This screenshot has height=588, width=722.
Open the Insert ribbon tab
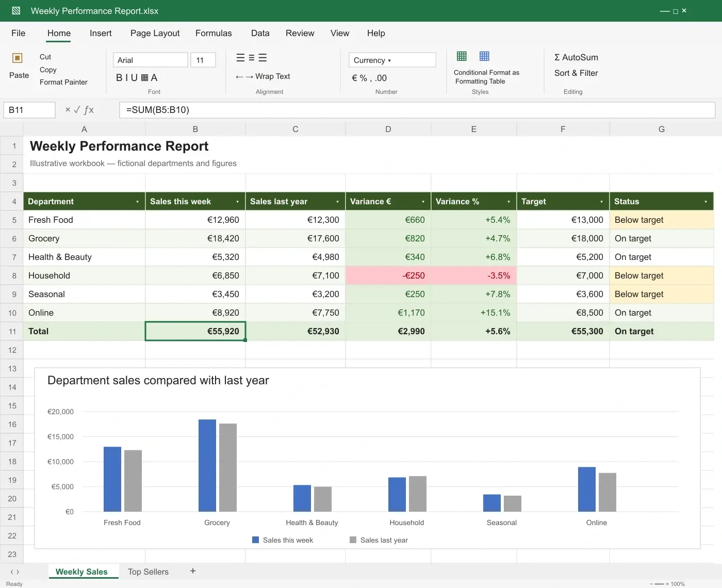click(101, 33)
